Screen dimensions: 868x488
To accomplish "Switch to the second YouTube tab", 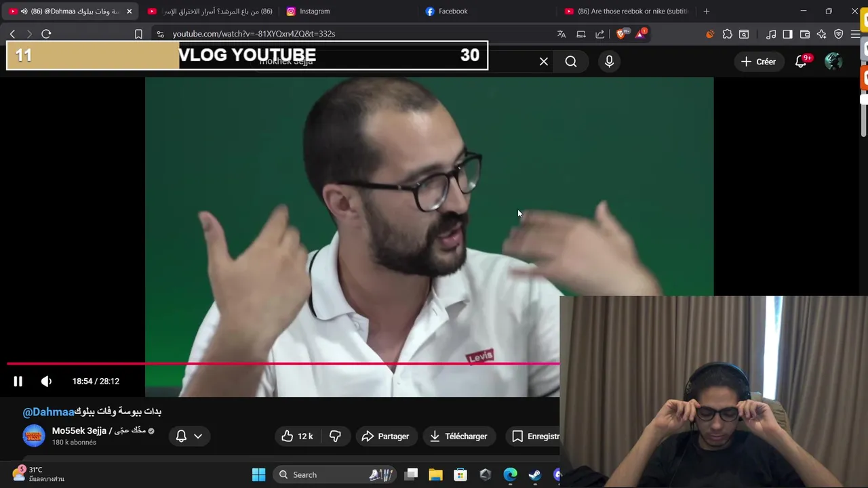I will pyautogui.click(x=210, y=12).
